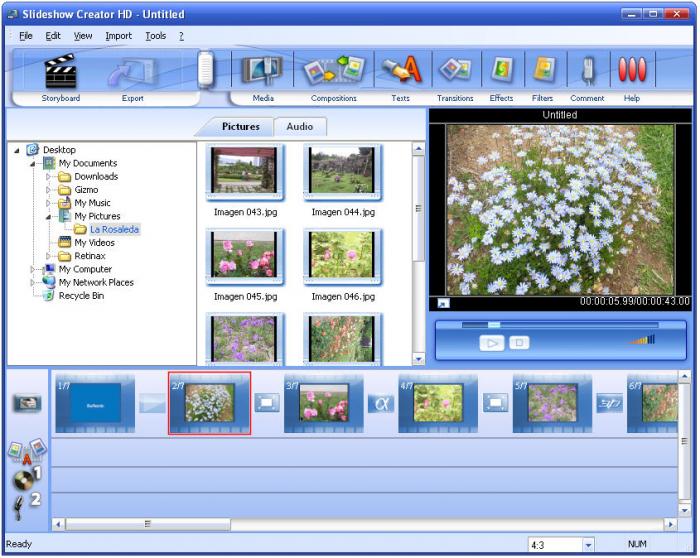
Task: Click the Comment microphone icon
Action: (x=588, y=71)
